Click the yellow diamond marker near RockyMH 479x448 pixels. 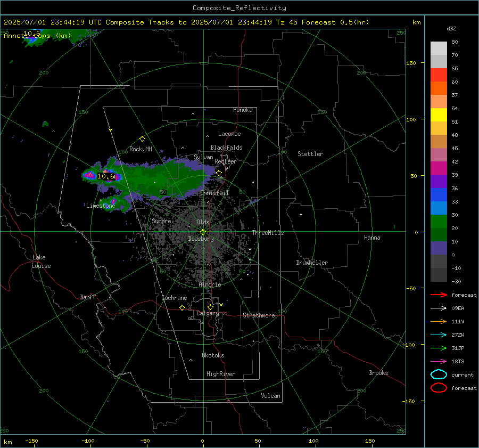click(x=142, y=139)
